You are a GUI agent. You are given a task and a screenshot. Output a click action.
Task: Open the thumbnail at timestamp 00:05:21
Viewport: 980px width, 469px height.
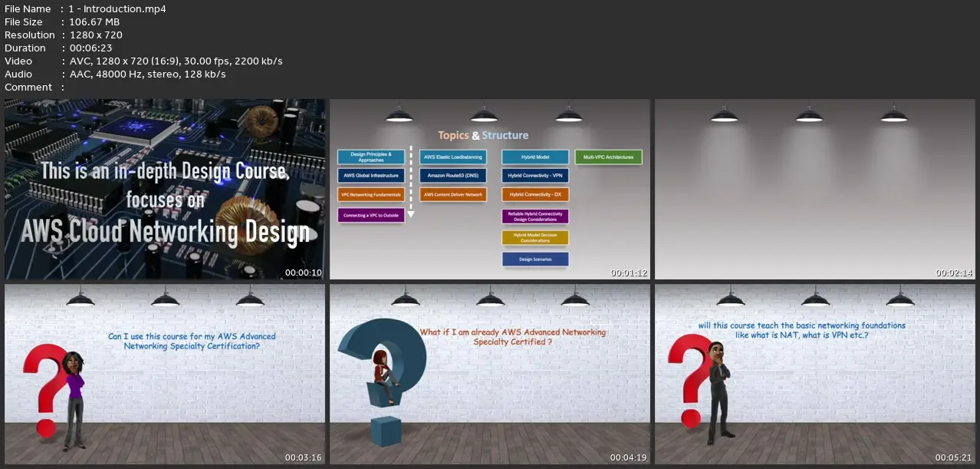click(815, 375)
